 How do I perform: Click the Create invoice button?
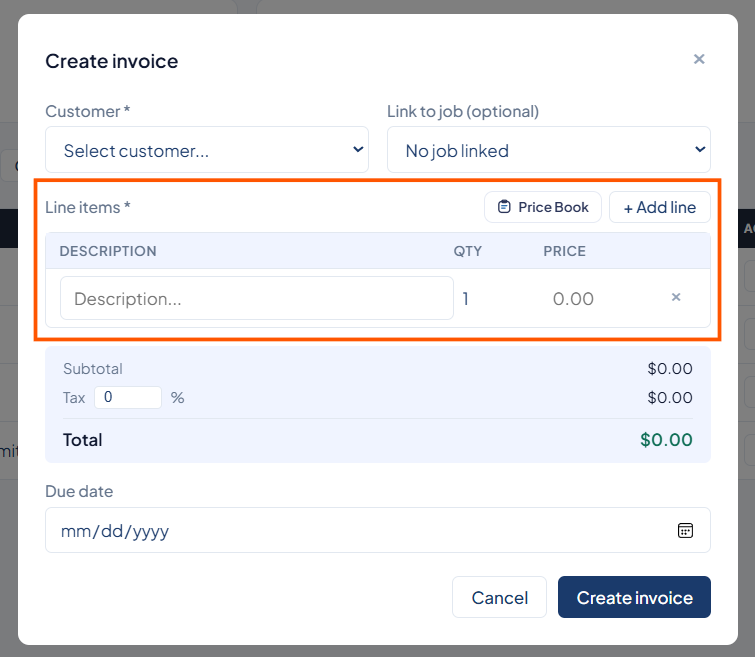634,597
